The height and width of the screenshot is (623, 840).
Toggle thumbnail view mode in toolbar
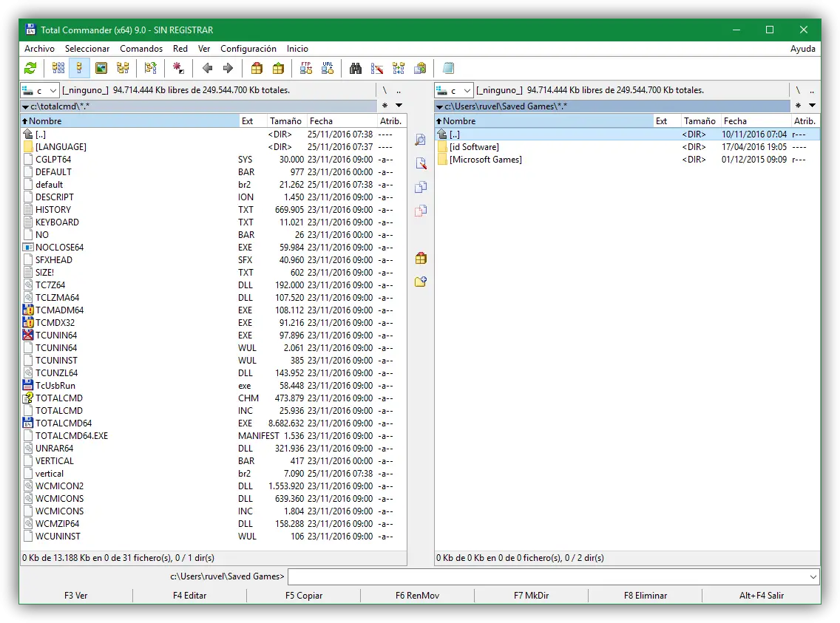tap(101, 68)
